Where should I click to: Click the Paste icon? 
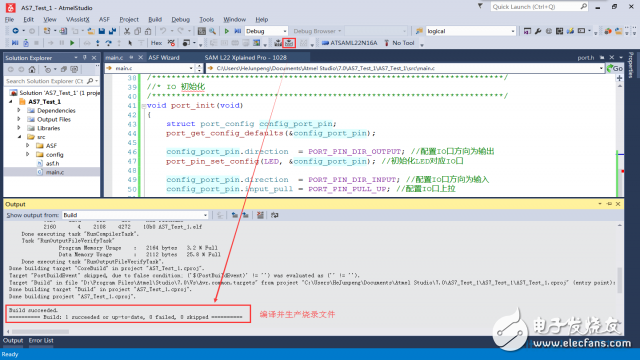pyautogui.click(x=148, y=31)
